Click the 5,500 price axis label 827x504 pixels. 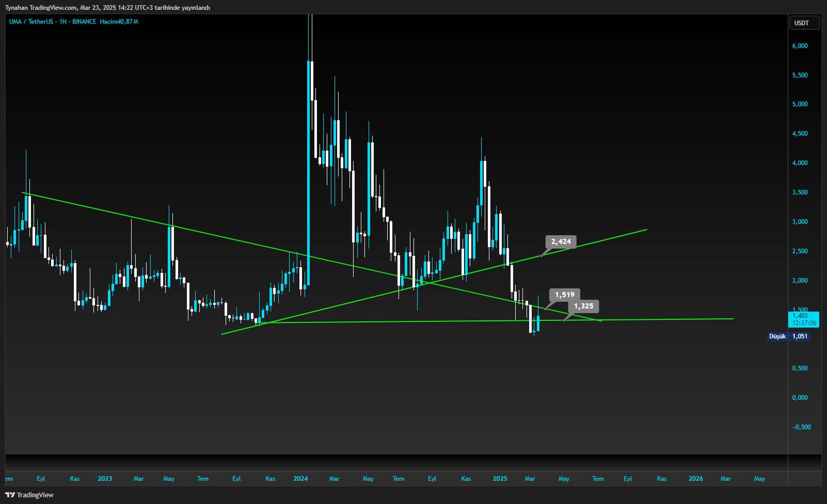(x=800, y=75)
